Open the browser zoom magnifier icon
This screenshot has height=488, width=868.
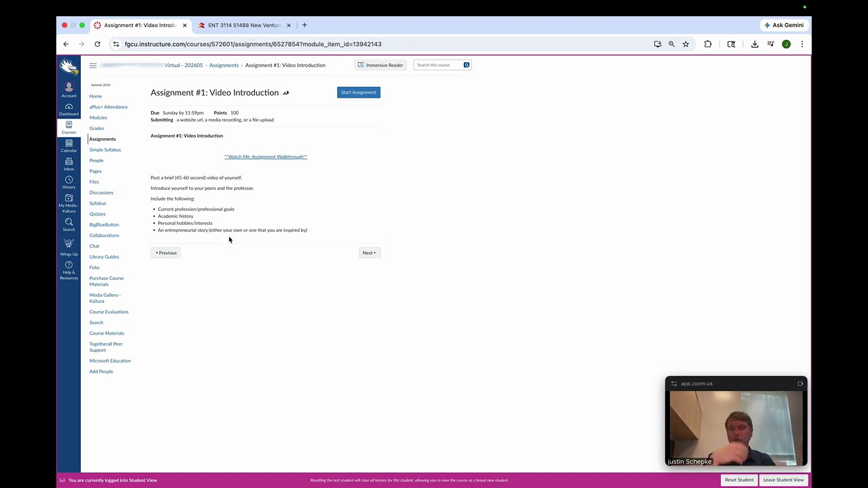[671, 44]
